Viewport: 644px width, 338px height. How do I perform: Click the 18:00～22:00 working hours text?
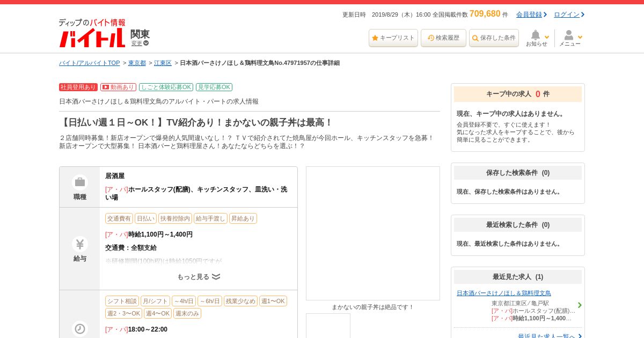[x=148, y=329]
